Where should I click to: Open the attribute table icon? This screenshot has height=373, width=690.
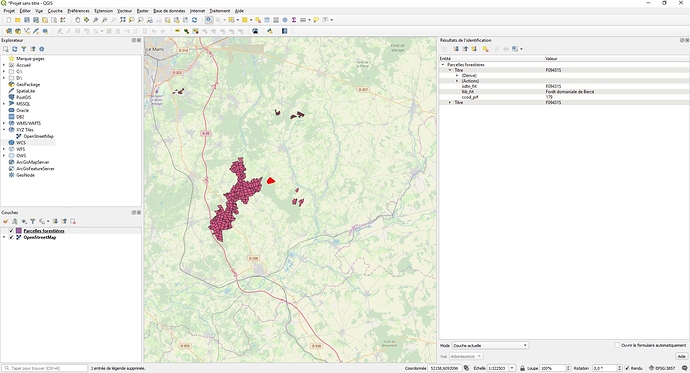click(267, 20)
